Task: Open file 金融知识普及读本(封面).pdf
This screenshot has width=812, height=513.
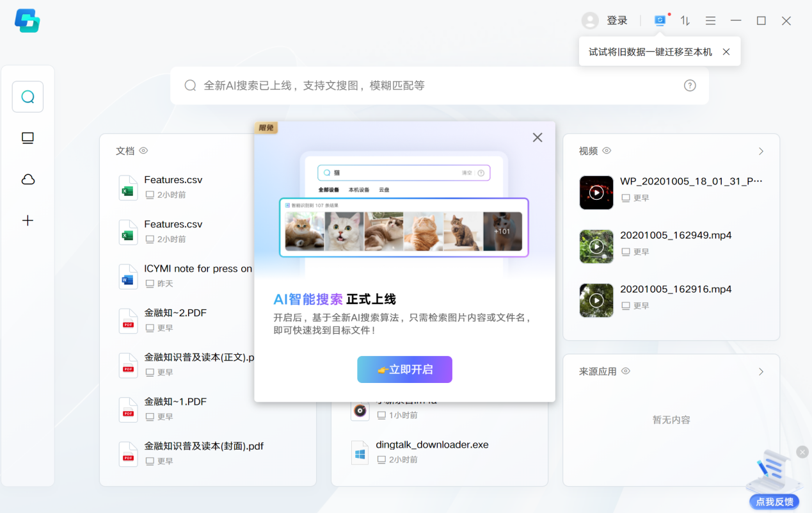Action: tap(204, 446)
